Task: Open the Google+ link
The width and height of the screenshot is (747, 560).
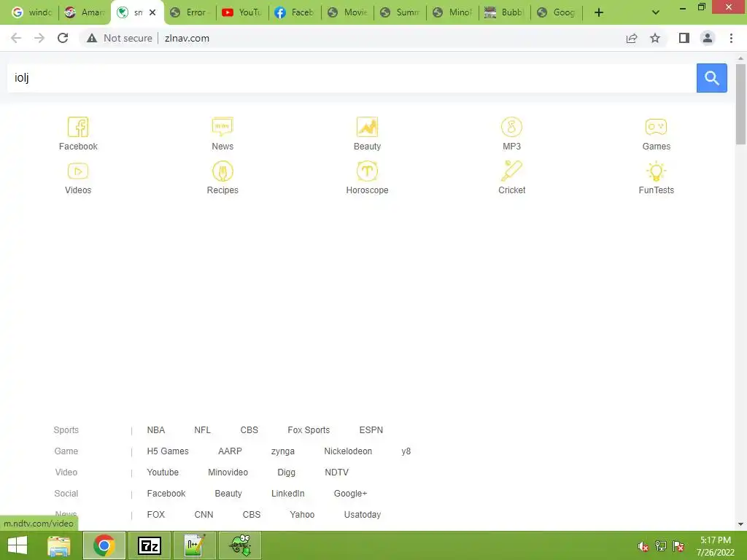Action: pyautogui.click(x=350, y=494)
